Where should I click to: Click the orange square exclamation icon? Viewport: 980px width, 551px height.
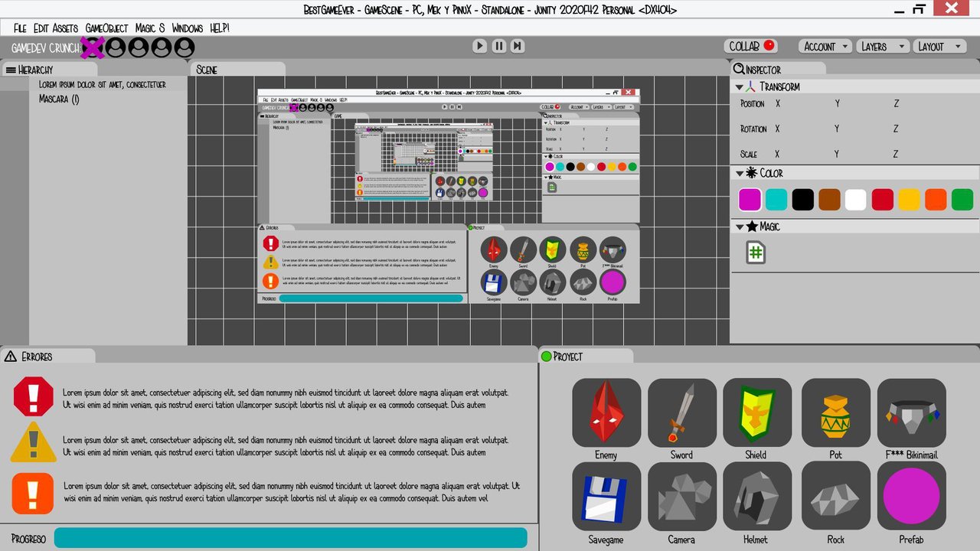(33, 493)
